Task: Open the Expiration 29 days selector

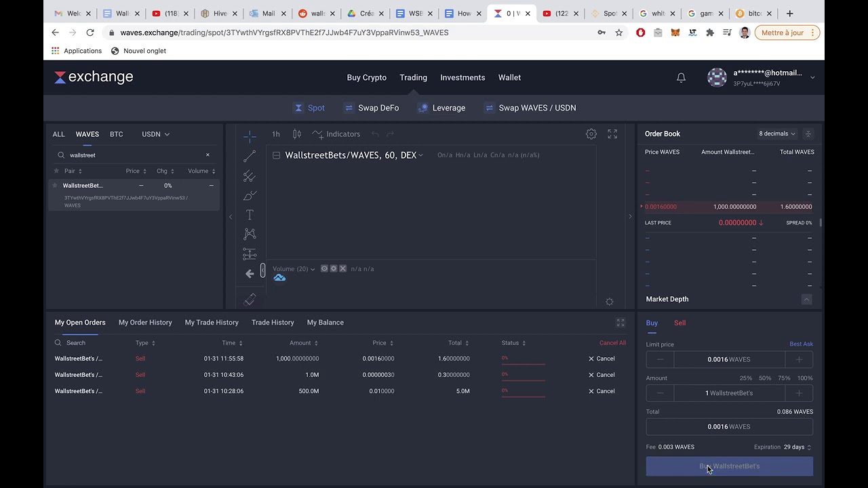Action: coord(797,447)
